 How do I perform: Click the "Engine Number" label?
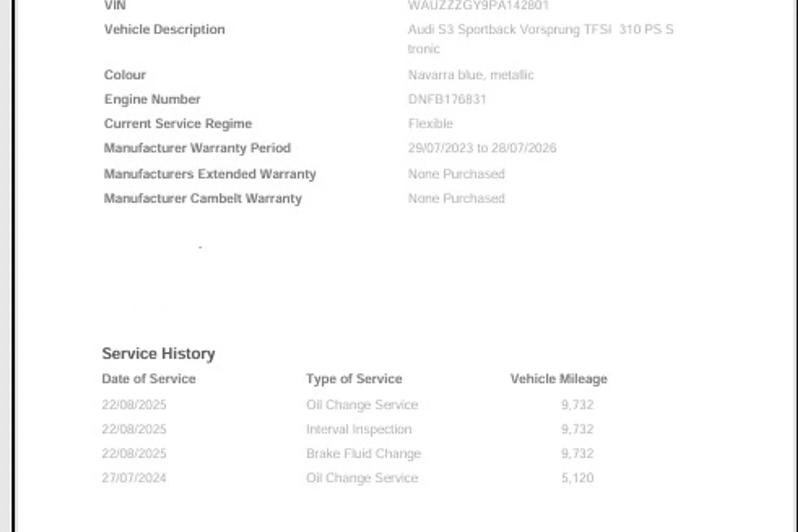click(152, 99)
